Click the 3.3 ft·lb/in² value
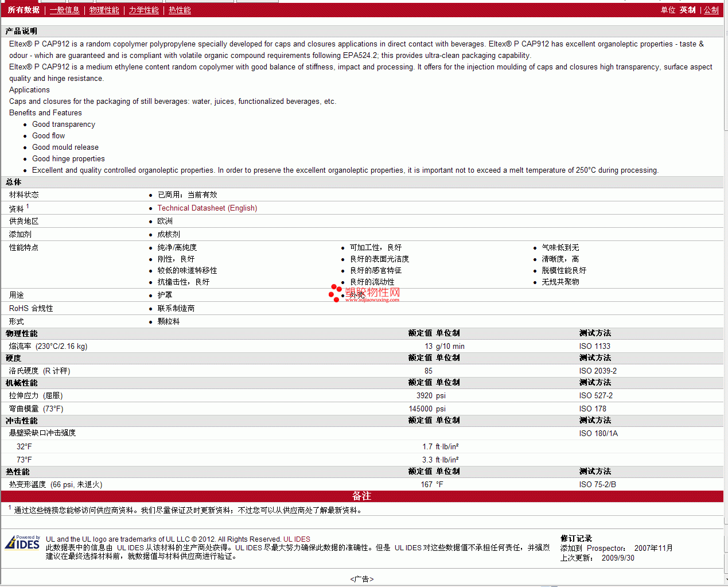 coord(440,460)
